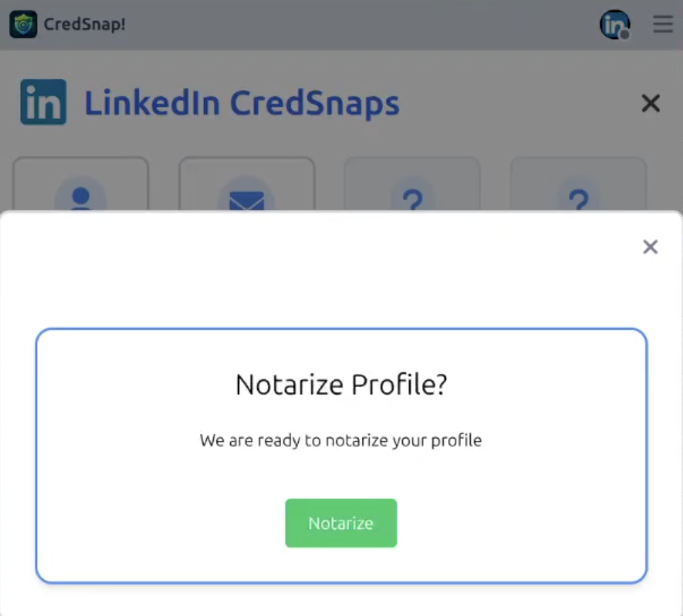The height and width of the screenshot is (616, 683).
Task: Click the "ready to notarize your profile" text
Action: coord(341,441)
